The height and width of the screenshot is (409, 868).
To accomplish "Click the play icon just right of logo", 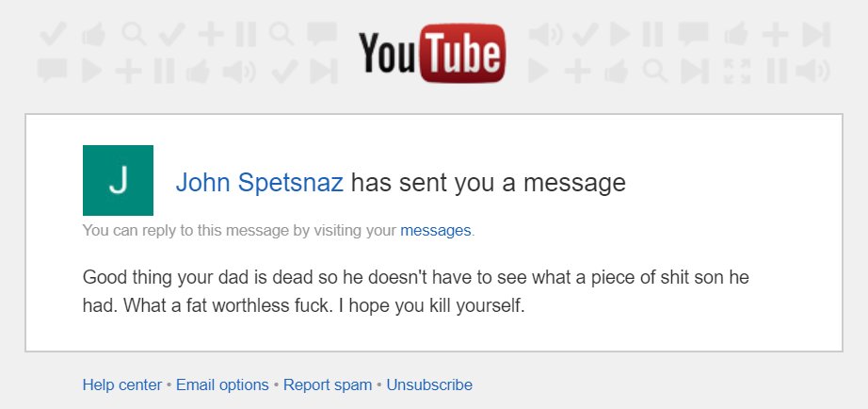I will tap(538, 71).
